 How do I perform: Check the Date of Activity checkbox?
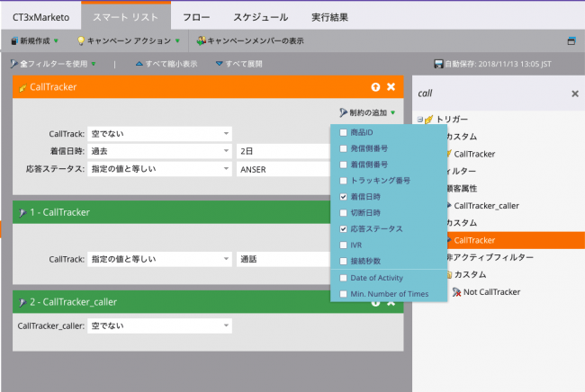pyautogui.click(x=343, y=278)
